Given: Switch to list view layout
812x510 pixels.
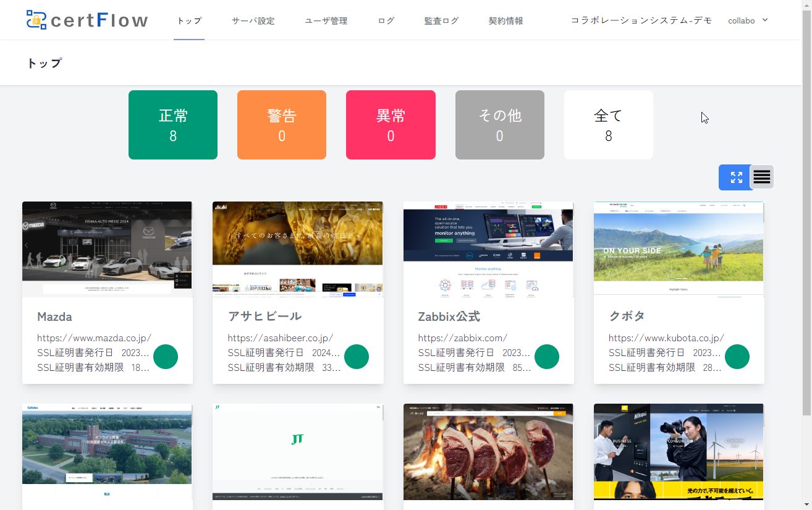Looking at the screenshot, I should click(x=762, y=177).
